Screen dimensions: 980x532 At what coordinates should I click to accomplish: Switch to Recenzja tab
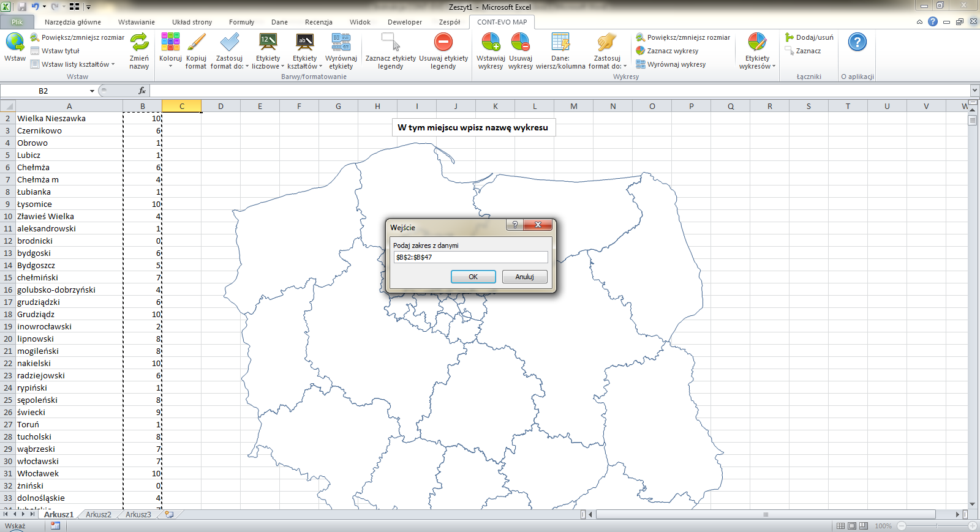pos(318,22)
